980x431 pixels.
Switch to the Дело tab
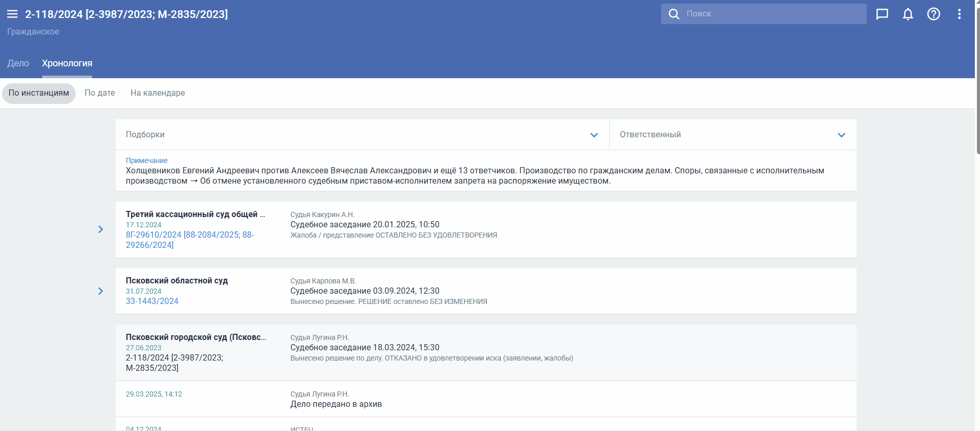click(x=18, y=63)
